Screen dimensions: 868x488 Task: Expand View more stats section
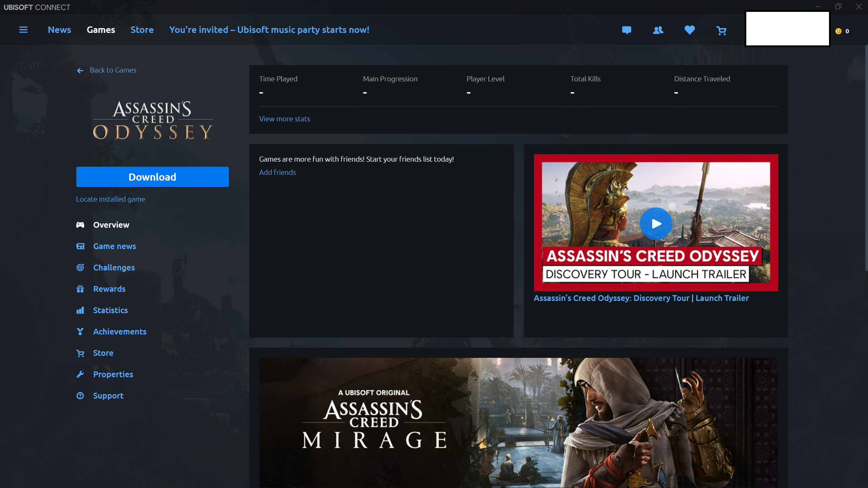[284, 119]
